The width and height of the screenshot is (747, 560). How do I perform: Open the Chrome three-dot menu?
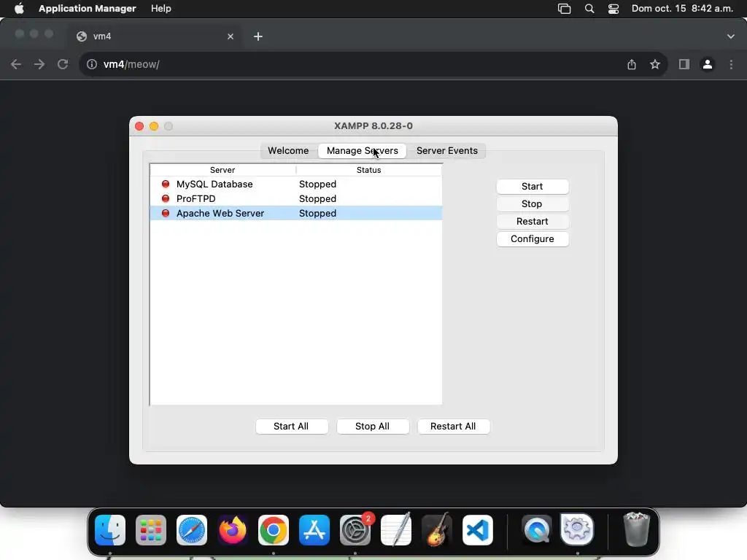(x=731, y=64)
